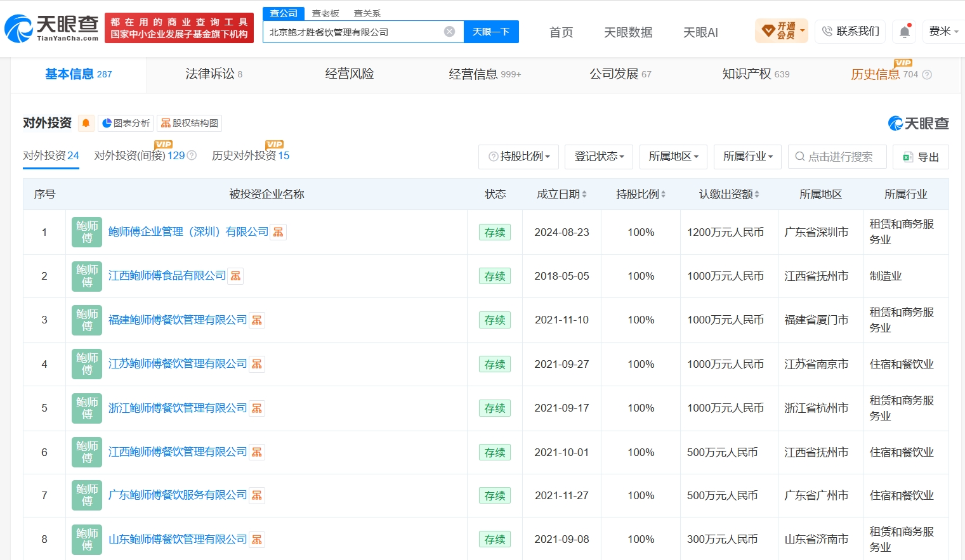Open 山东鲍师傅餐饮管理有限公司 link
Screen dimensions: 965x560
click(x=178, y=540)
